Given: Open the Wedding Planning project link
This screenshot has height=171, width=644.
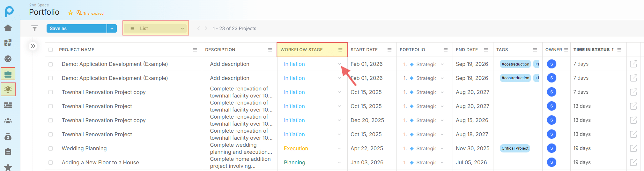Looking at the screenshot, I should point(84,148).
